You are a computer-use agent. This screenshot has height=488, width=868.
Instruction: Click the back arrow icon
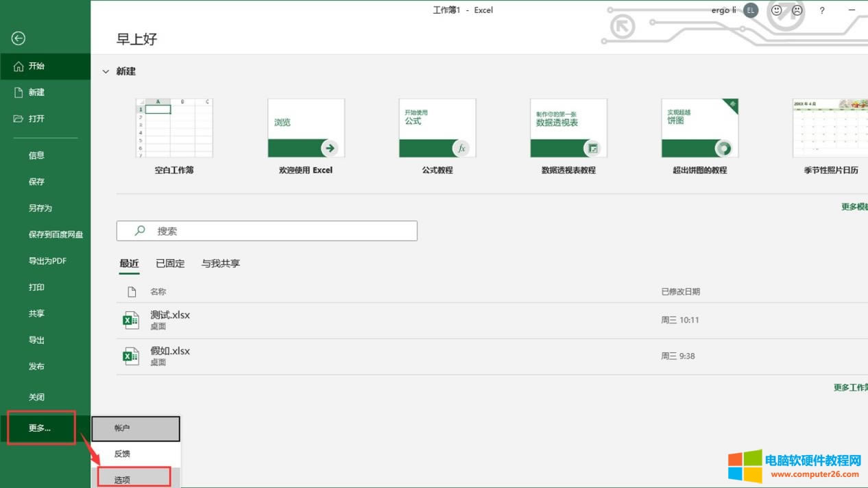coord(19,38)
